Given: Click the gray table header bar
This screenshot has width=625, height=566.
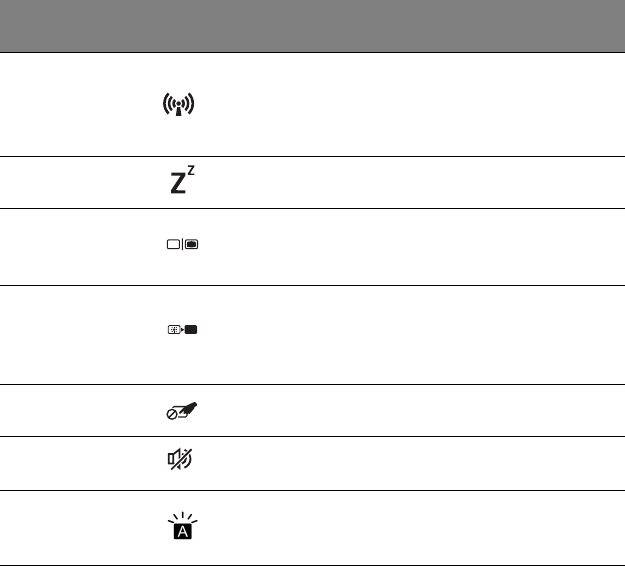Looking at the screenshot, I should [x=312, y=26].
